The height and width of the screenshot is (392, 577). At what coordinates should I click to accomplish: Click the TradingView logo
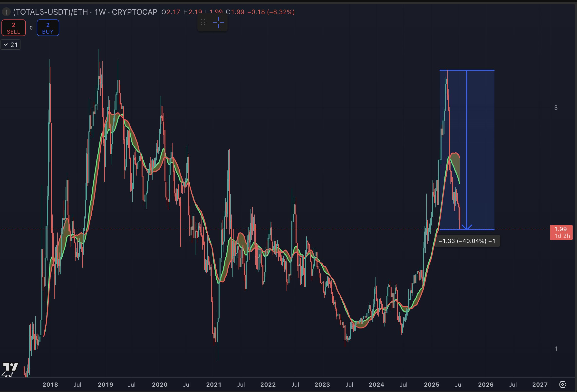(x=10, y=369)
